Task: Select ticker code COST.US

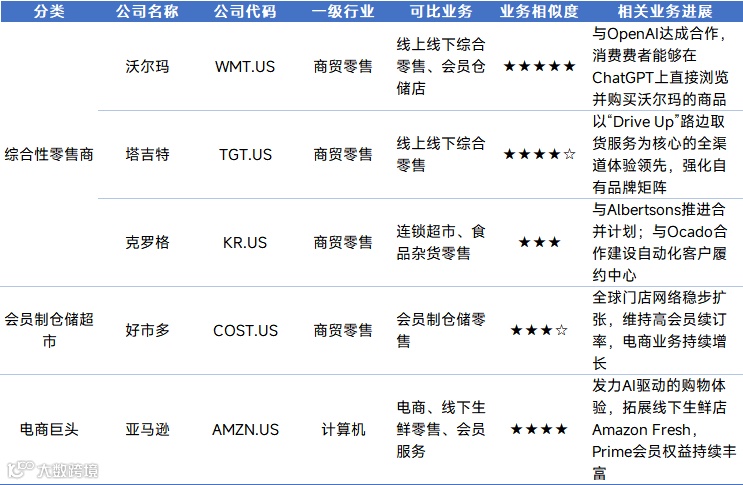Action: 245,330
